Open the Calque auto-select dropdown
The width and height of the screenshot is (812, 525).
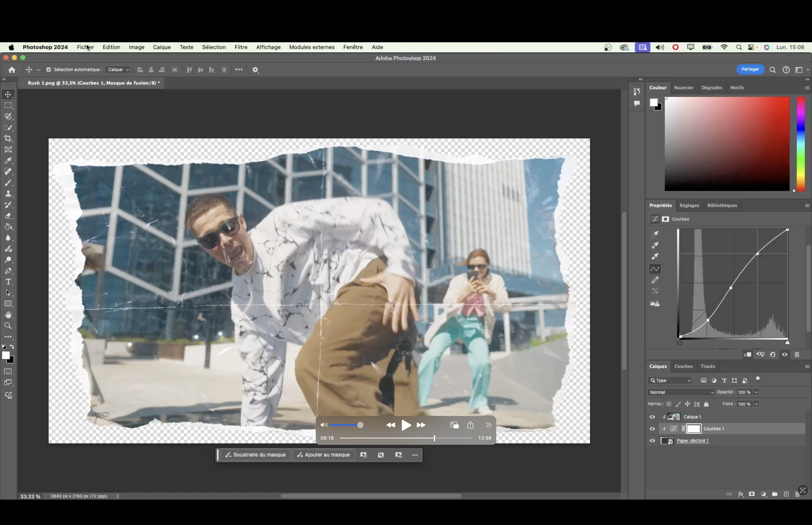click(x=118, y=70)
